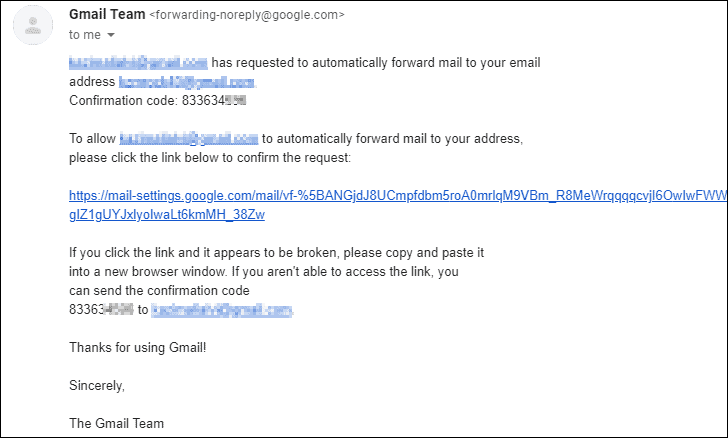
Task: Click the forwarding-noreply@google.com sender address
Action: 247,15
